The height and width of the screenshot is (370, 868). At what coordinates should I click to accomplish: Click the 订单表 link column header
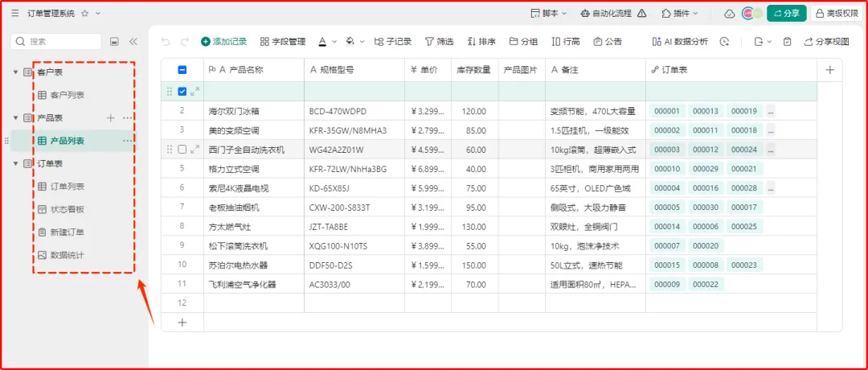tap(731, 70)
